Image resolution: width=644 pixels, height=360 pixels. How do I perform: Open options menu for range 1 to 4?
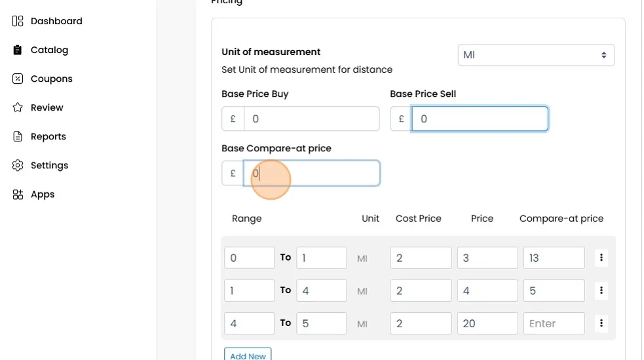point(601,290)
